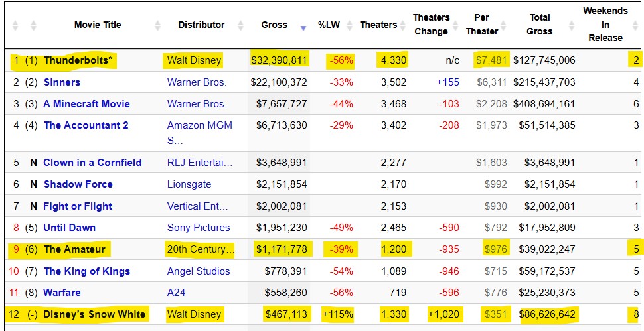Select the $86,626,642 total gross value
This screenshot has height=331, width=644.
547,314
